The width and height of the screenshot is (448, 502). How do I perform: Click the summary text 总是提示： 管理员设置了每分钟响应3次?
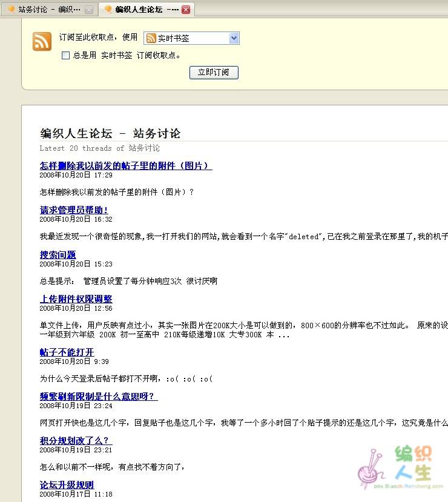tap(111, 281)
